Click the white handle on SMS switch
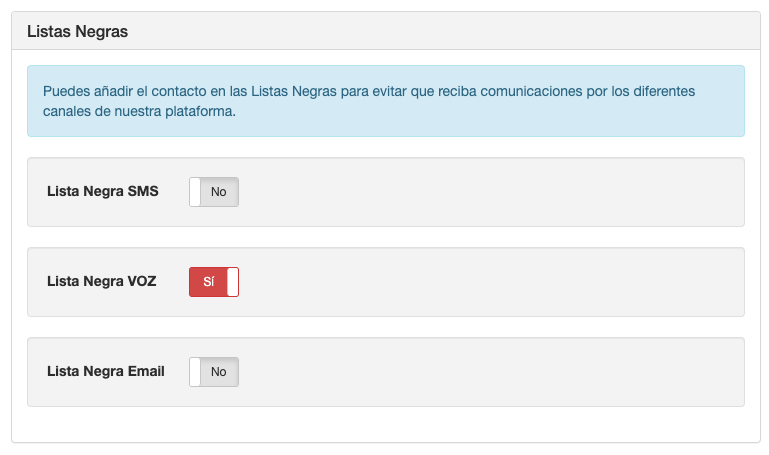 (x=196, y=192)
